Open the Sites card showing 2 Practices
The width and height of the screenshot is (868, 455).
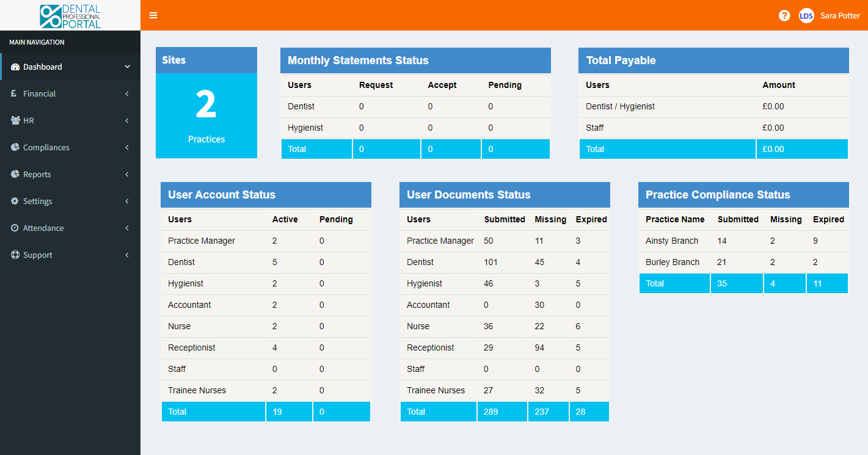tap(206, 103)
